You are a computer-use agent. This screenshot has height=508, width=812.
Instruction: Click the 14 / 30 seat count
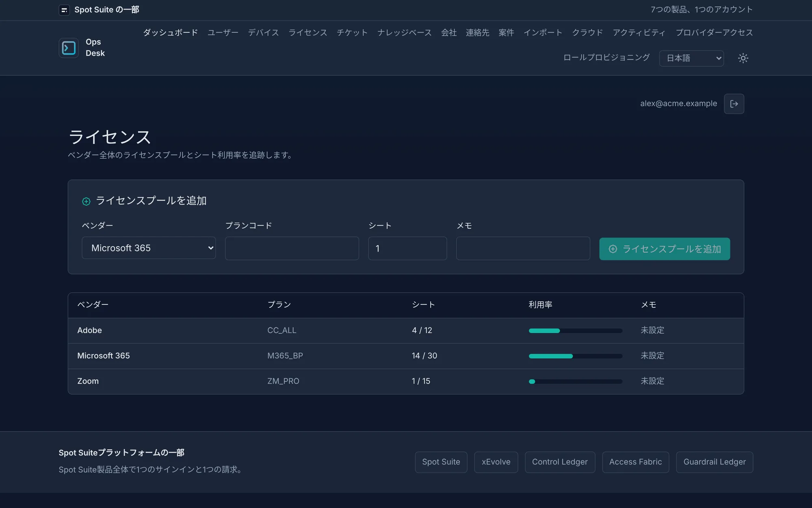(424, 356)
